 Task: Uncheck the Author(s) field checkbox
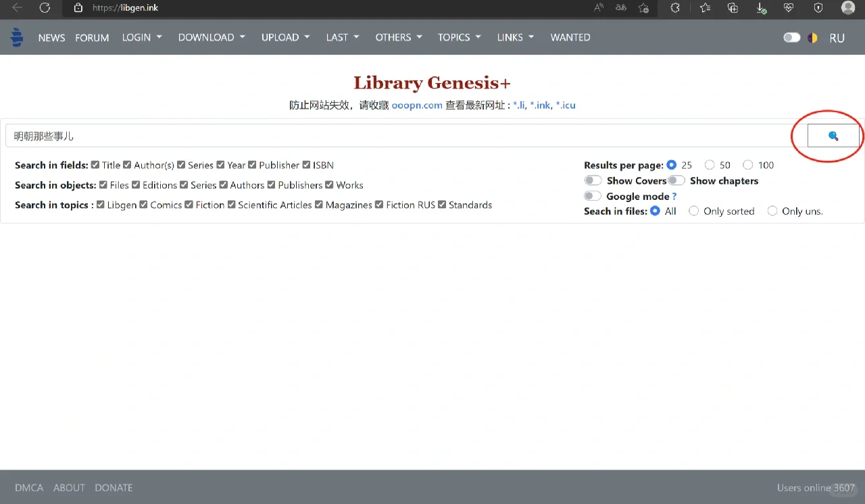(127, 165)
